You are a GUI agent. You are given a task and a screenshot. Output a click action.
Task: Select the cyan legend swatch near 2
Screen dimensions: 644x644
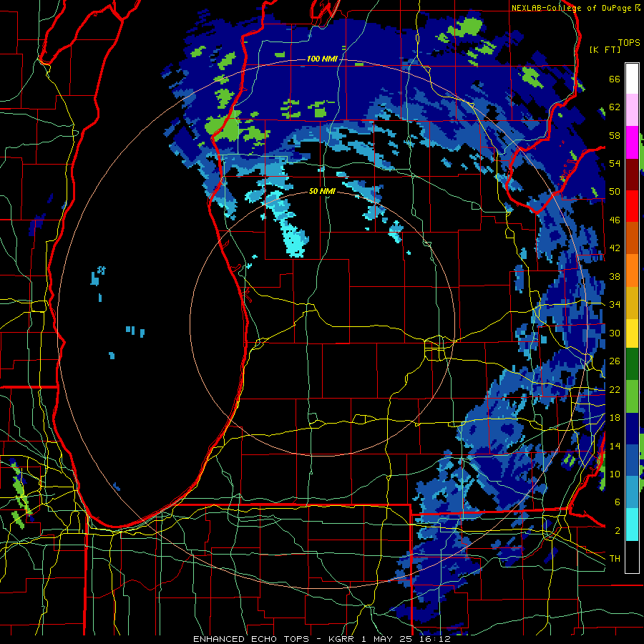click(x=632, y=525)
